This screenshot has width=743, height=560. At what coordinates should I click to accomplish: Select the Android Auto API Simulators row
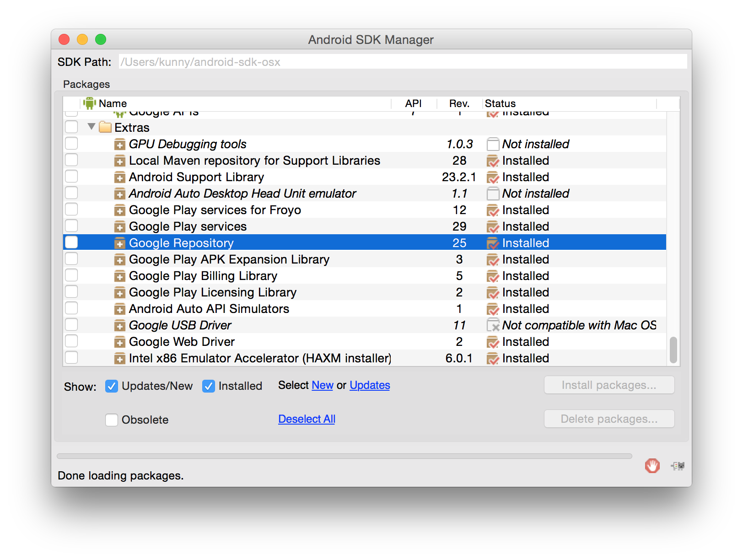click(x=365, y=309)
